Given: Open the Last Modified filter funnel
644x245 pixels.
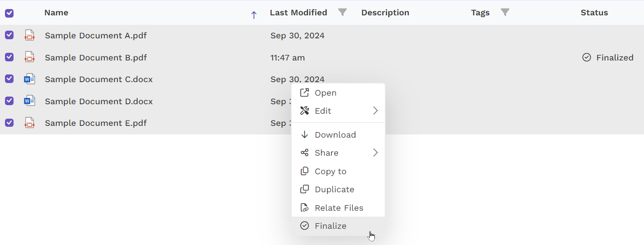Looking at the screenshot, I should [343, 12].
